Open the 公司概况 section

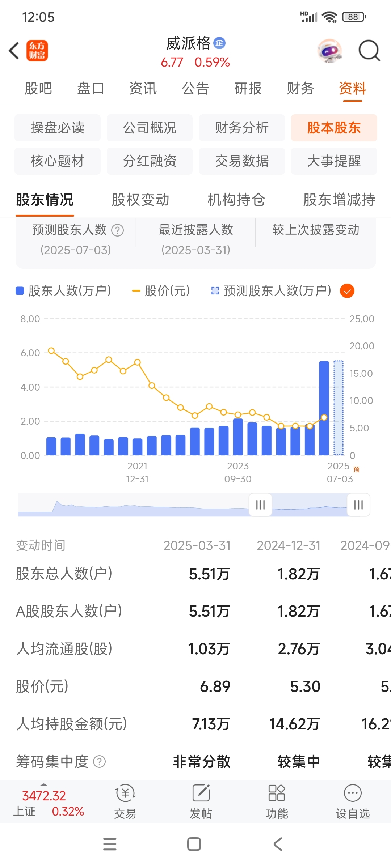[150, 128]
